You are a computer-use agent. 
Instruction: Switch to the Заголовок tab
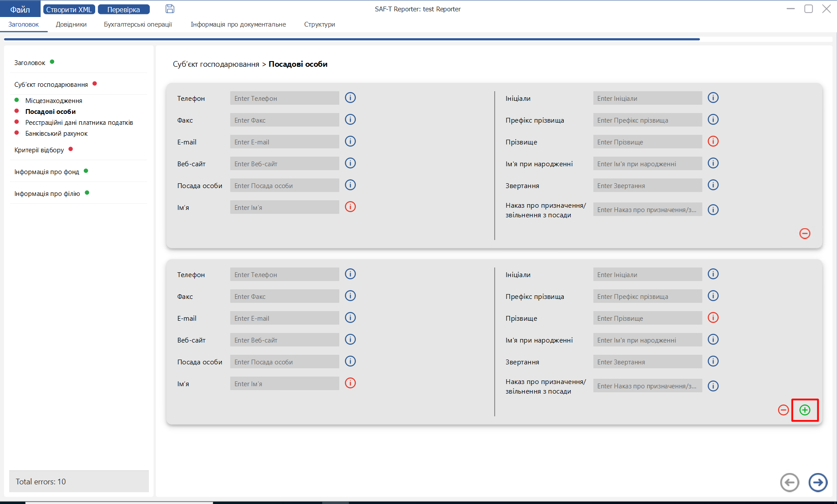pos(24,24)
